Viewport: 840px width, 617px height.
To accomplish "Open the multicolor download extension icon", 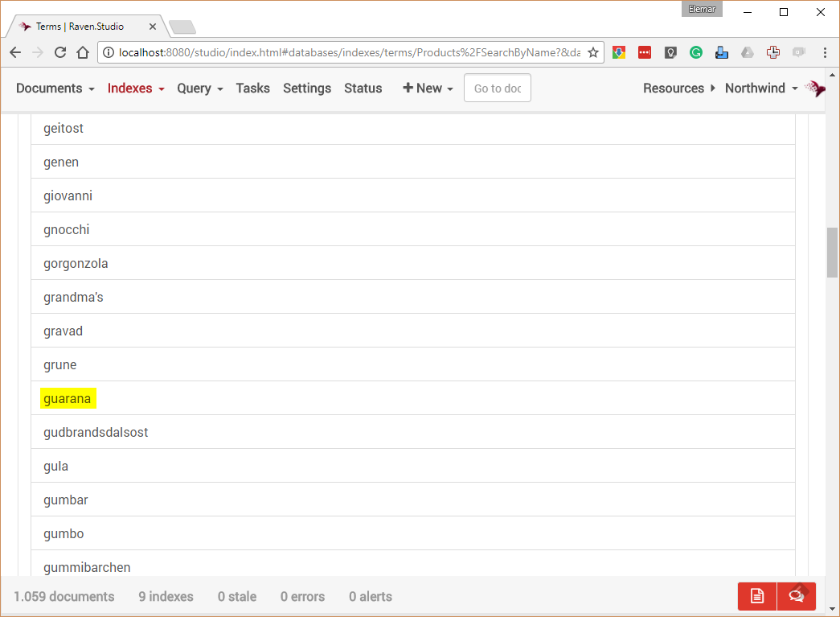I will pos(619,52).
